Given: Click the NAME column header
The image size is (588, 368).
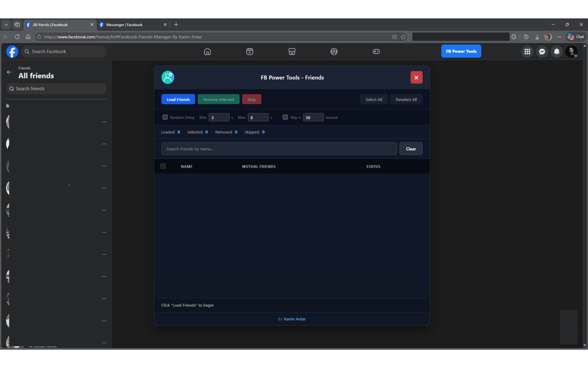Looking at the screenshot, I should [187, 167].
